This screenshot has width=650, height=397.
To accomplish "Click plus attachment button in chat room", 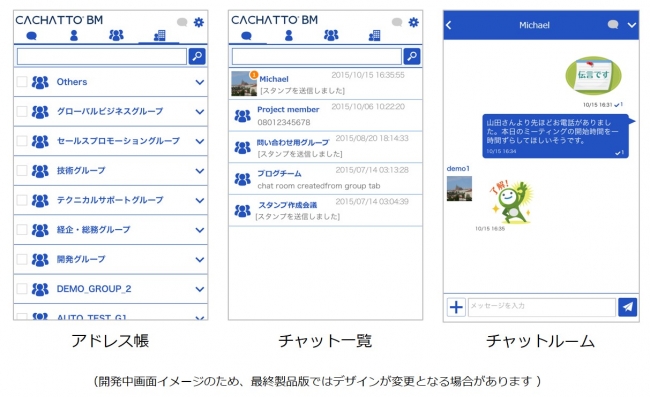I will tap(456, 307).
